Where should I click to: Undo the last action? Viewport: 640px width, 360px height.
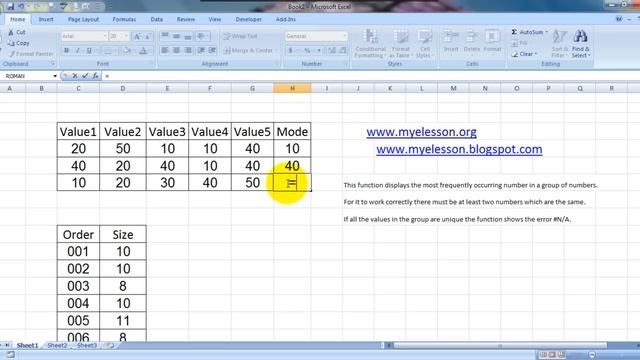(21, 7)
